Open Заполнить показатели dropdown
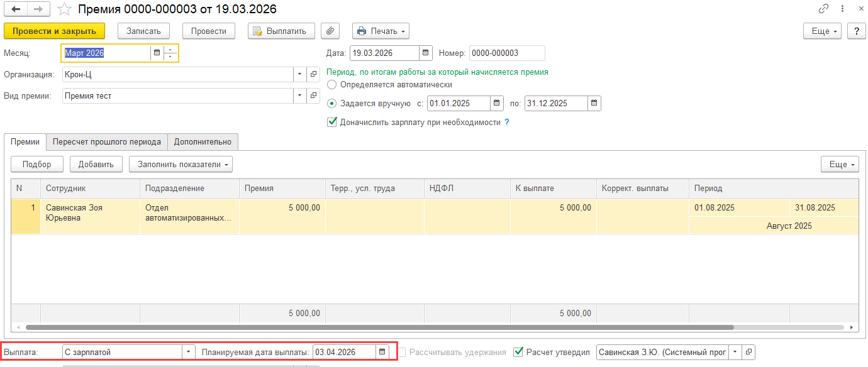This screenshot has width=868, height=367. [x=181, y=165]
